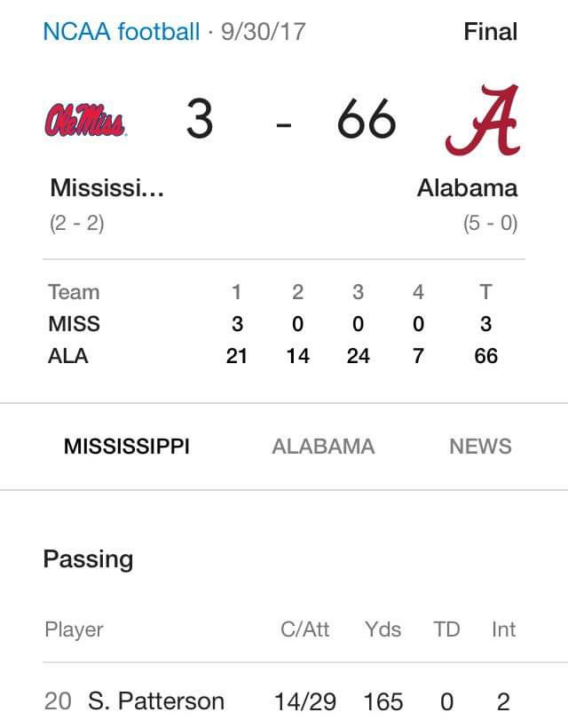This screenshot has width=568, height=728.
Task: Click the Yds column header
Action: click(x=383, y=629)
